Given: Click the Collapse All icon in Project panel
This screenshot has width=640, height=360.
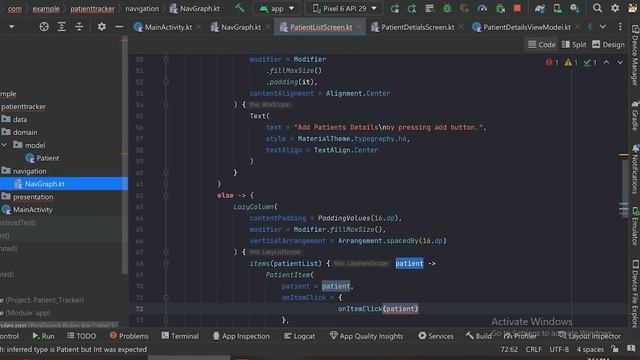Looking at the screenshot, I should click(x=79, y=27).
